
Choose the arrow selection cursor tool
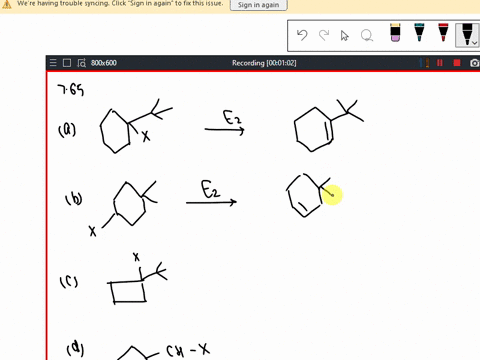click(345, 35)
